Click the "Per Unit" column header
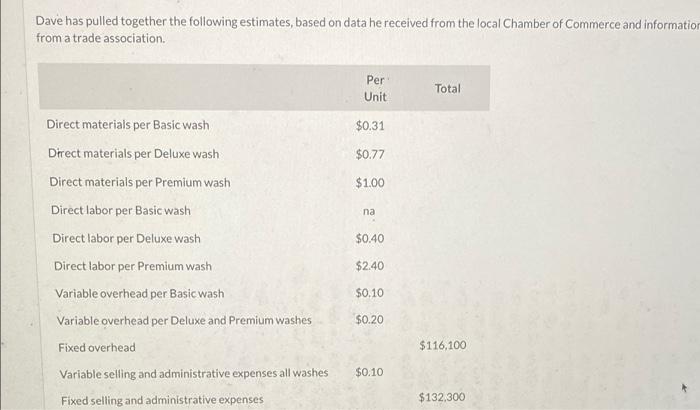Screen dimensions: 700x410 [375, 87]
